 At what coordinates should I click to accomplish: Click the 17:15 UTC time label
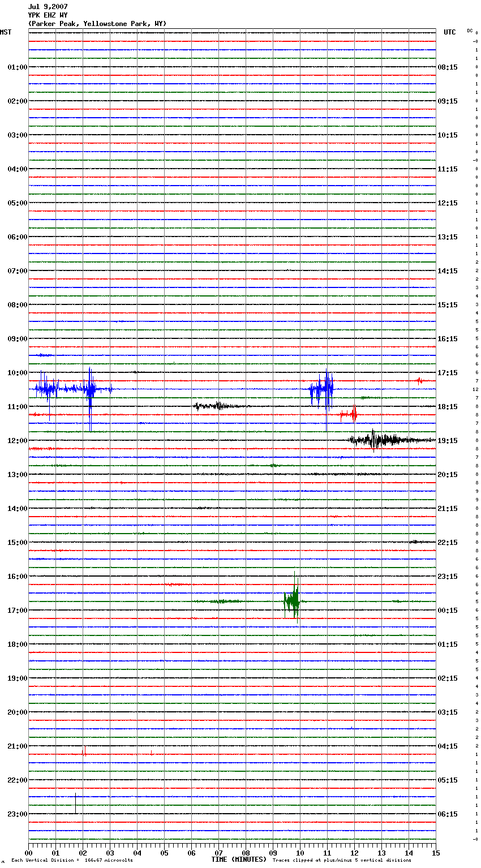[448, 373]
